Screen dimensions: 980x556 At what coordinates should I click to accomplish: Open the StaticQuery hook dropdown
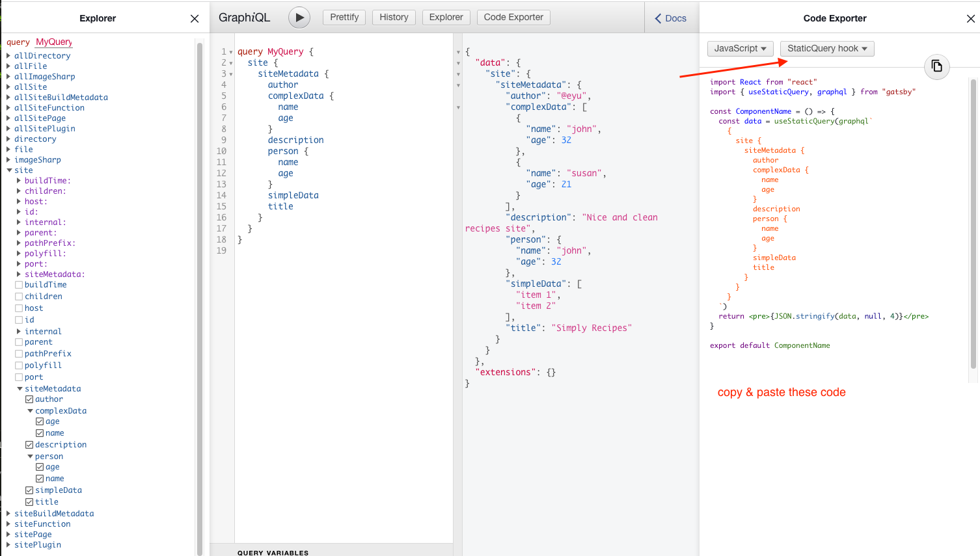[x=826, y=48]
